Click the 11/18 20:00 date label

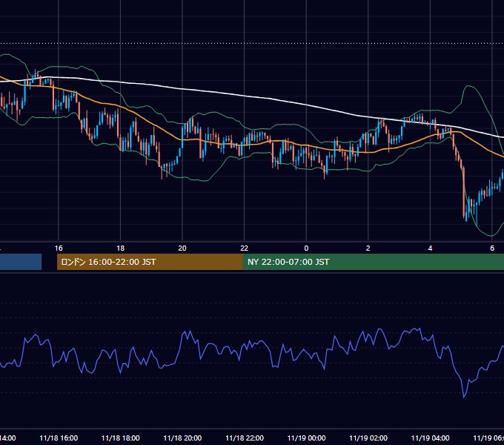(x=182, y=438)
